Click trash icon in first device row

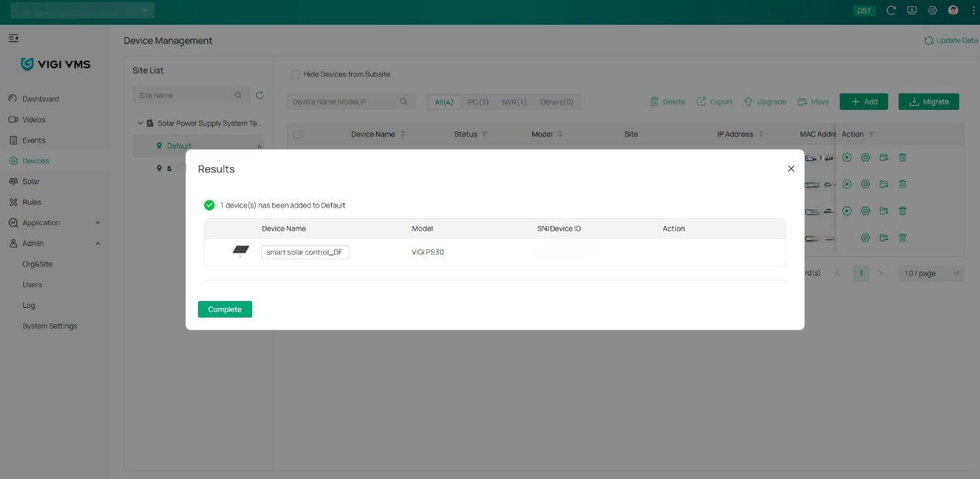click(x=903, y=157)
